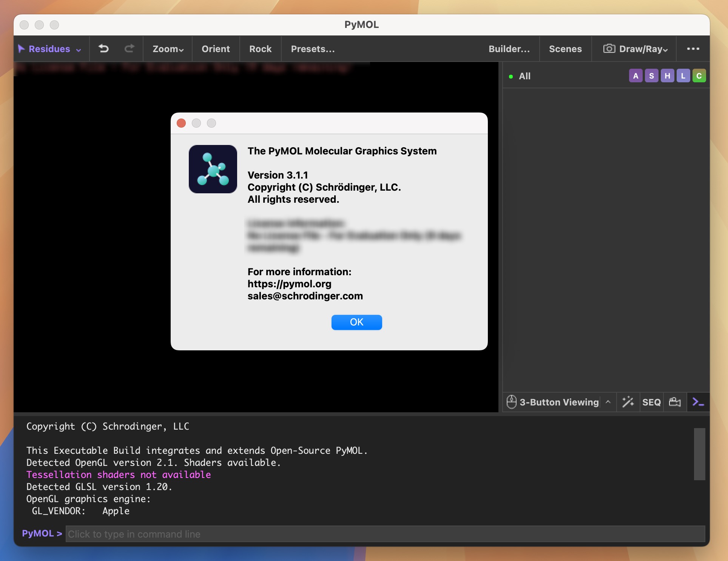This screenshot has width=728, height=561.
Task: Toggle visibility of the All object
Action: (511, 77)
